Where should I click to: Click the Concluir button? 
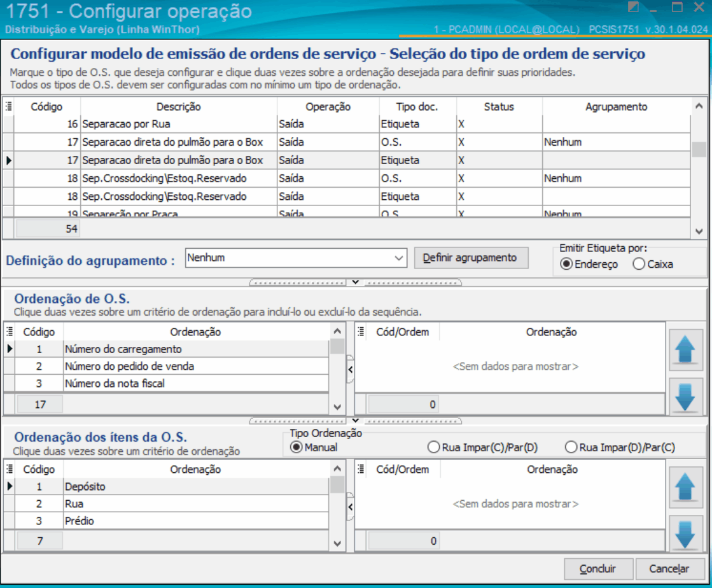pos(598,568)
